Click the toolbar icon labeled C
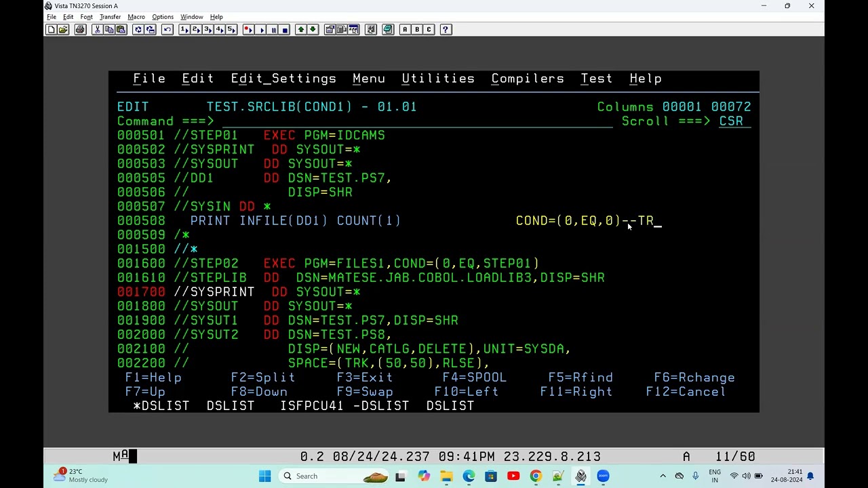Viewport: 868px width, 488px height. pos(429,29)
